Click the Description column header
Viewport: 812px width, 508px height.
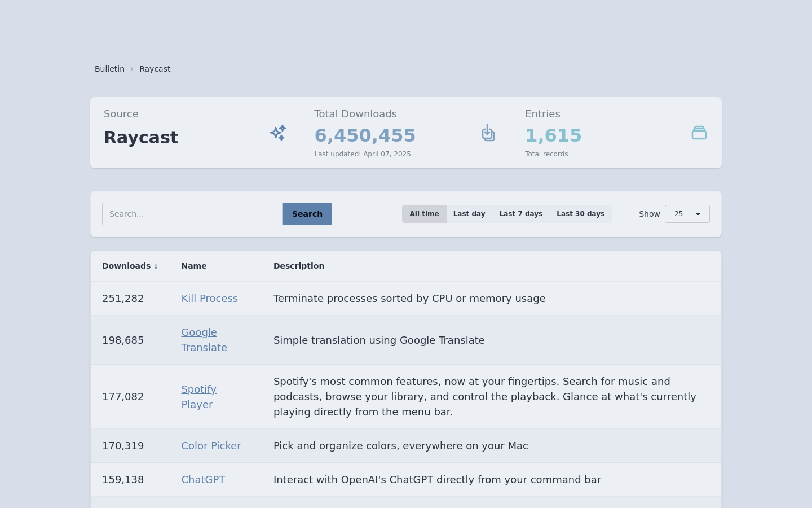[299, 266]
